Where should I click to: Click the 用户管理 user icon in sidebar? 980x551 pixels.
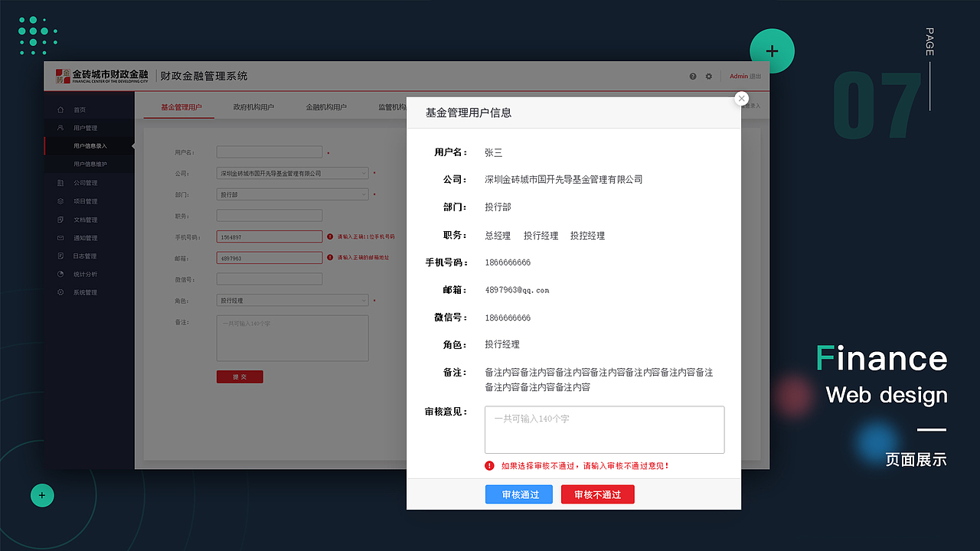tap(60, 128)
